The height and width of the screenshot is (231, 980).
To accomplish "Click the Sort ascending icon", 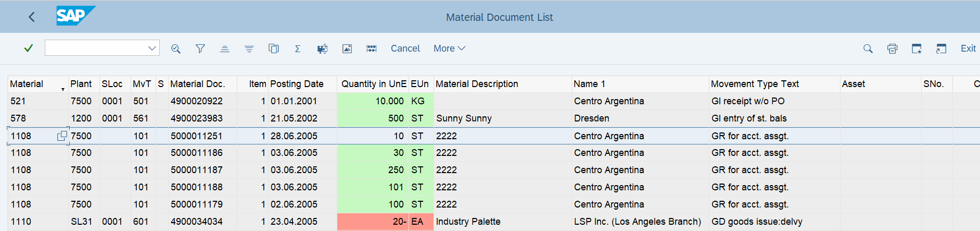I will point(224,48).
